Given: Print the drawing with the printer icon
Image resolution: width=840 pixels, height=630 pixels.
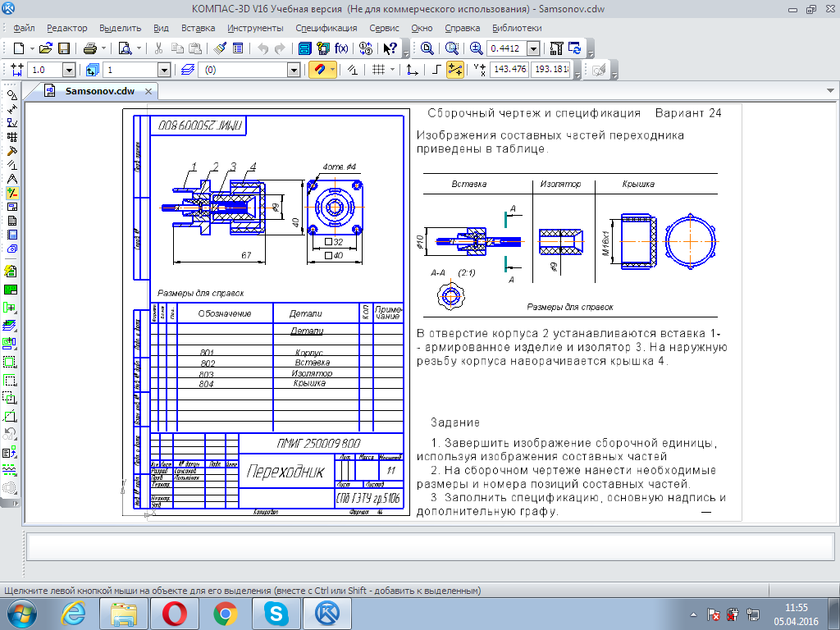Looking at the screenshot, I should tap(90, 48).
